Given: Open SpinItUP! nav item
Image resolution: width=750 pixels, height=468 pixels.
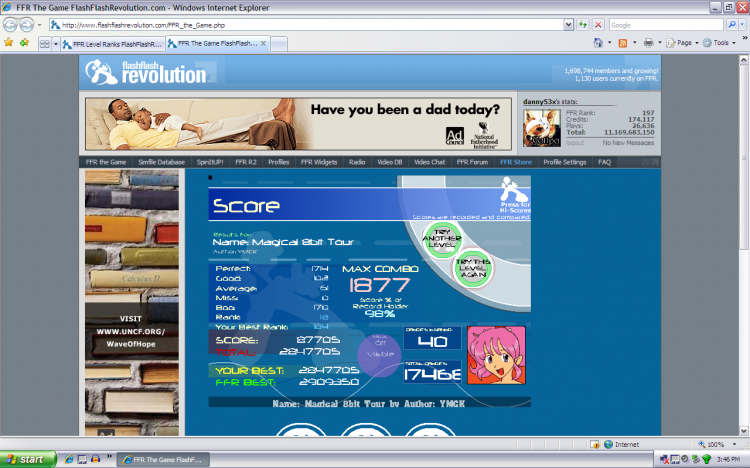Looking at the screenshot, I should [x=210, y=162].
